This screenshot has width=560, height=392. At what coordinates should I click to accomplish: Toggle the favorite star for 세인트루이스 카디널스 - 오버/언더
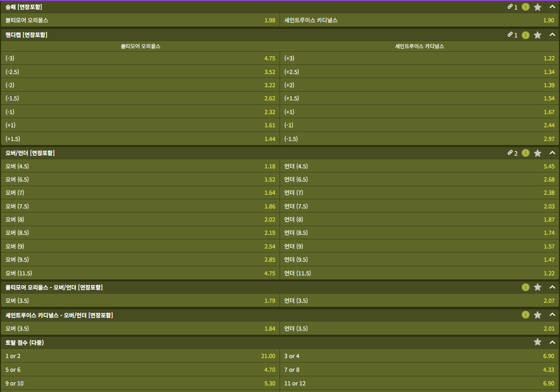[x=538, y=314]
